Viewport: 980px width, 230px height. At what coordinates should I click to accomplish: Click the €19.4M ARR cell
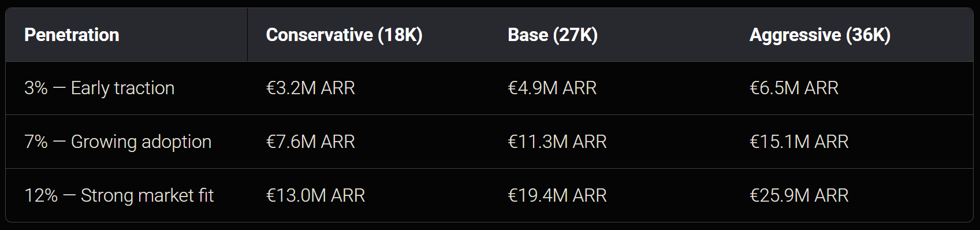[557, 195]
